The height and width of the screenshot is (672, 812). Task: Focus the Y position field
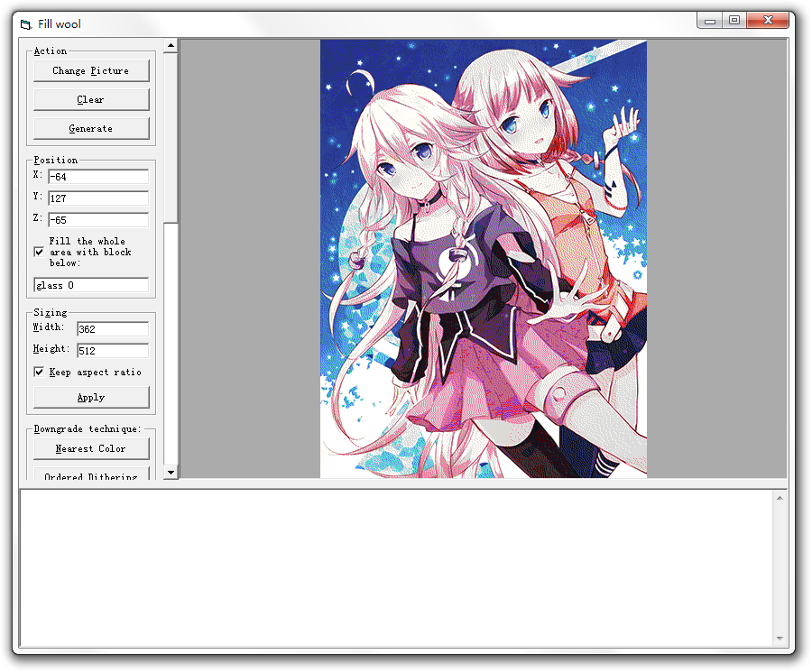pos(98,198)
